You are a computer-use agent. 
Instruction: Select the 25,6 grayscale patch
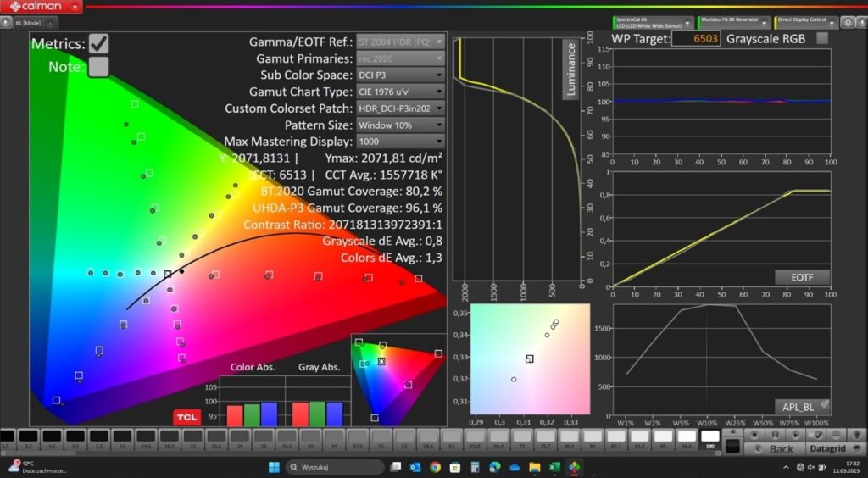pos(216,439)
